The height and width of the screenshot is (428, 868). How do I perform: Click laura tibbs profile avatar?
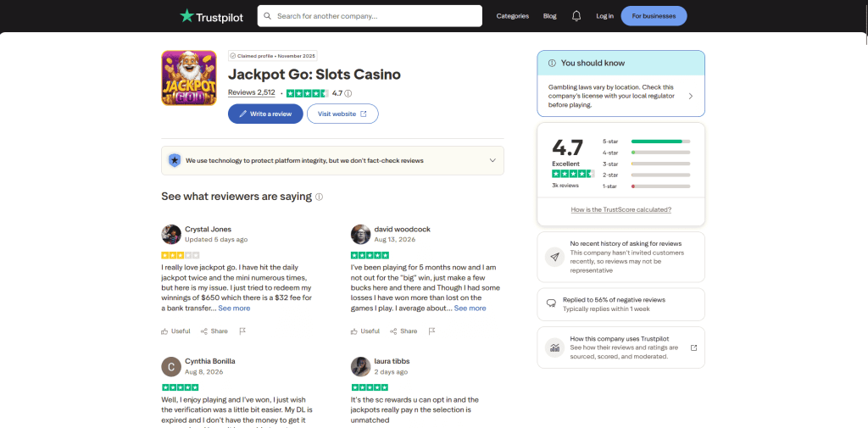360,366
